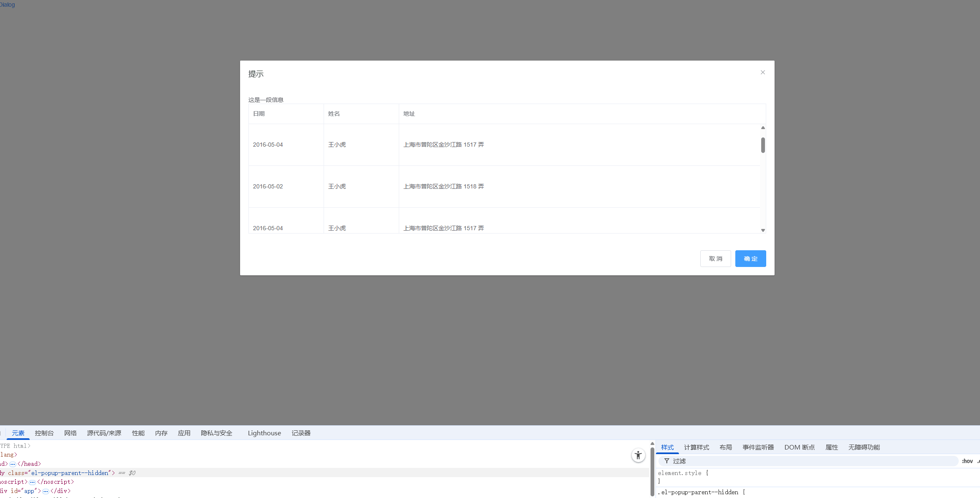Select the 样式 pane tab

point(667,447)
